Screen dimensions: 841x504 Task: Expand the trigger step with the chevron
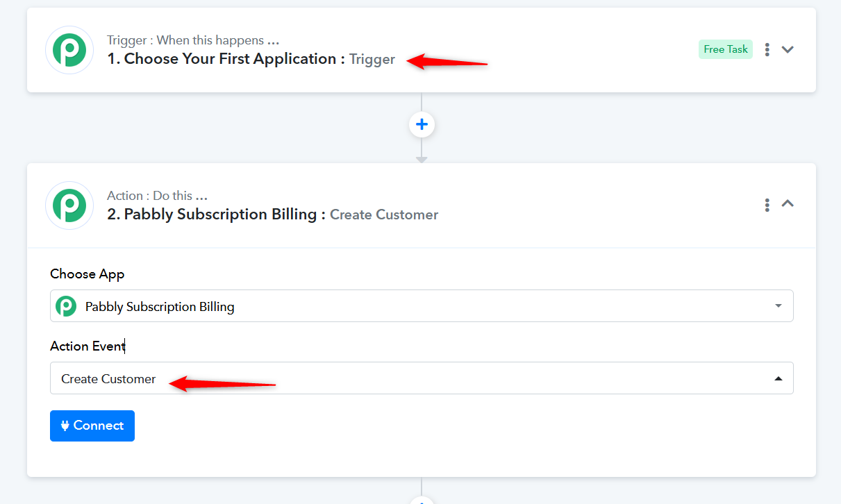pos(788,49)
